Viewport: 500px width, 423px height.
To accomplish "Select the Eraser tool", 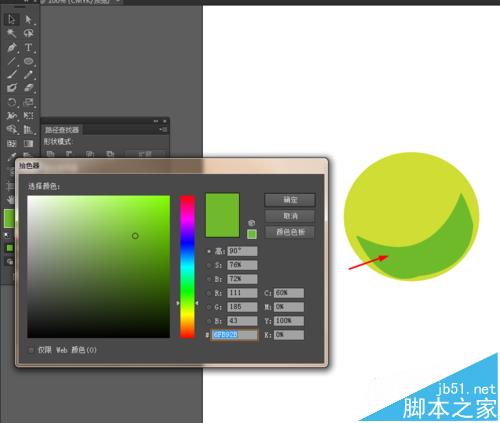I will (x=28, y=88).
